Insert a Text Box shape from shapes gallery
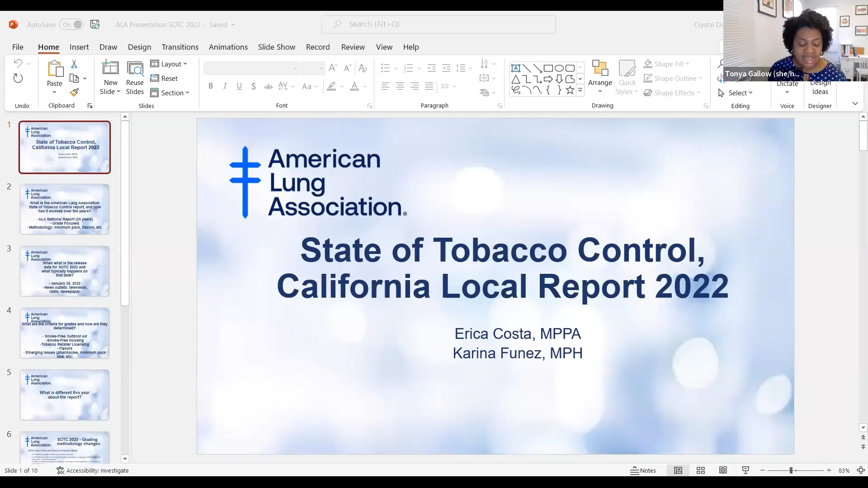Screen dimensions: 868x488 (515, 68)
